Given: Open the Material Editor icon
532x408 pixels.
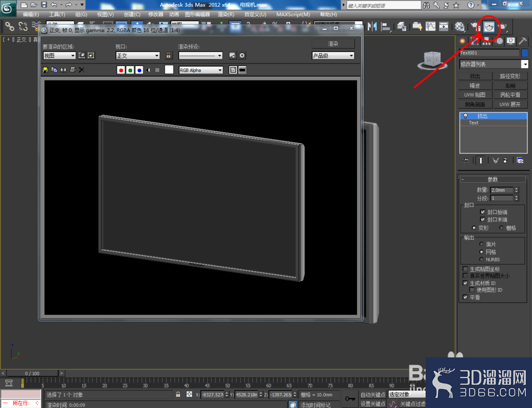Looking at the screenshot, I should [460, 27].
